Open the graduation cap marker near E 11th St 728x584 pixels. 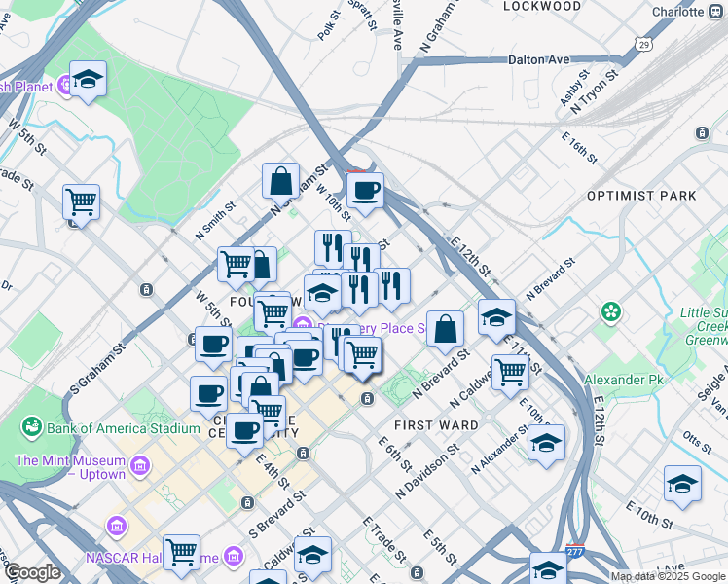pyautogui.click(x=496, y=317)
